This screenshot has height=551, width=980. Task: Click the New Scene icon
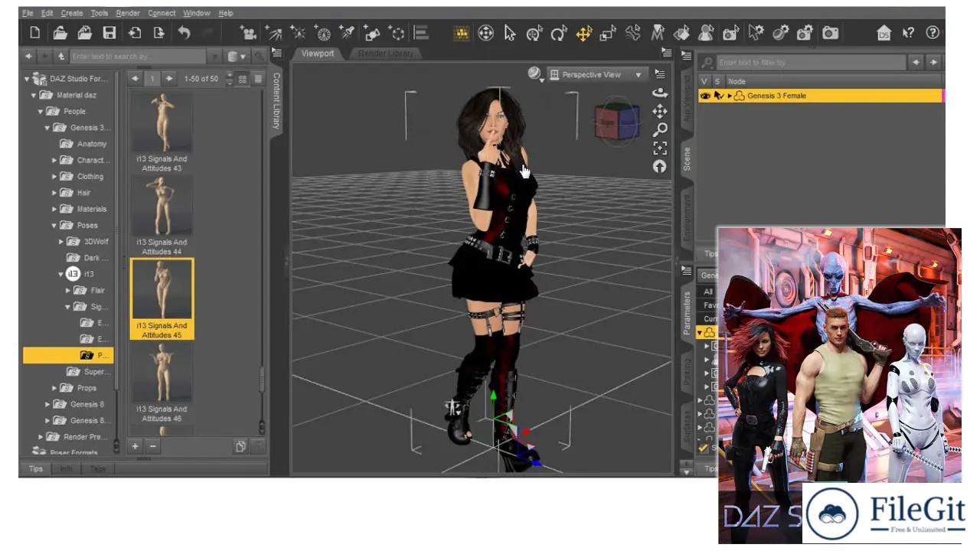point(35,33)
